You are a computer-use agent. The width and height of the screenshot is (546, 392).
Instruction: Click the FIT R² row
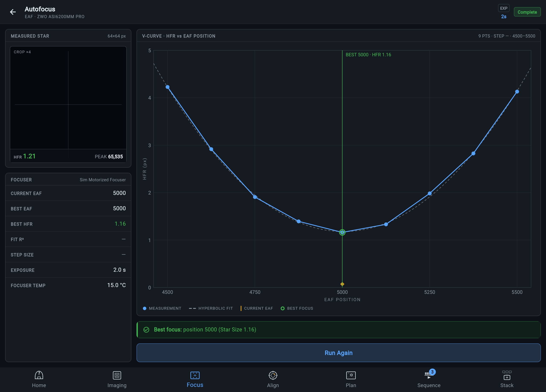tap(68, 239)
